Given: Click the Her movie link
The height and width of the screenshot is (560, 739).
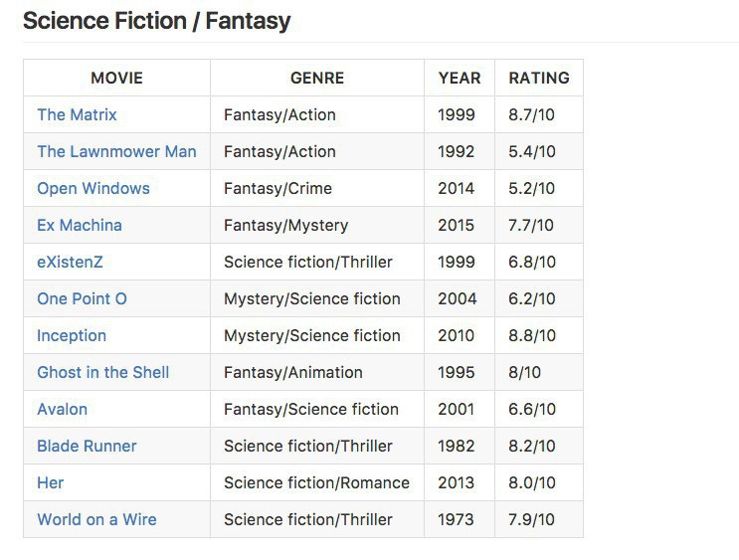Looking at the screenshot, I should tap(51, 483).
